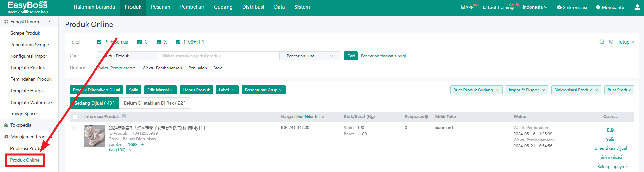Open the Pesanan menu in top navigation
This screenshot has height=172, width=644.
click(x=161, y=7)
